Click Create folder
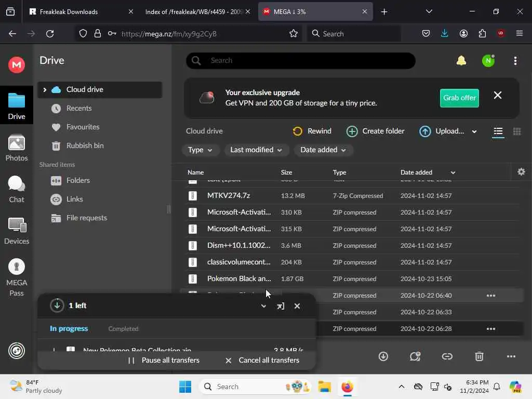The image size is (532, 399). click(x=375, y=131)
